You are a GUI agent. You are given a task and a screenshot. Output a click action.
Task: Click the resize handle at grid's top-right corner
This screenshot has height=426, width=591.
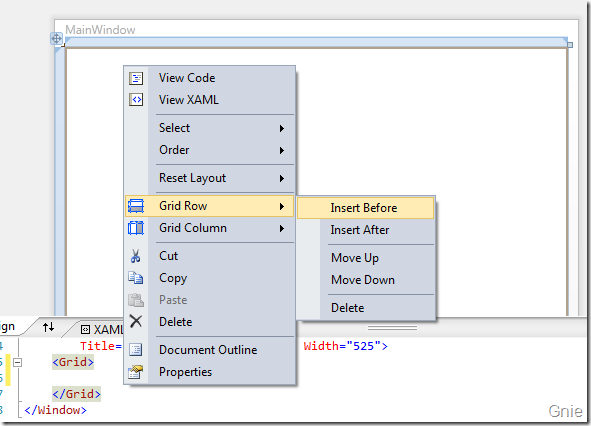click(570, 45)
